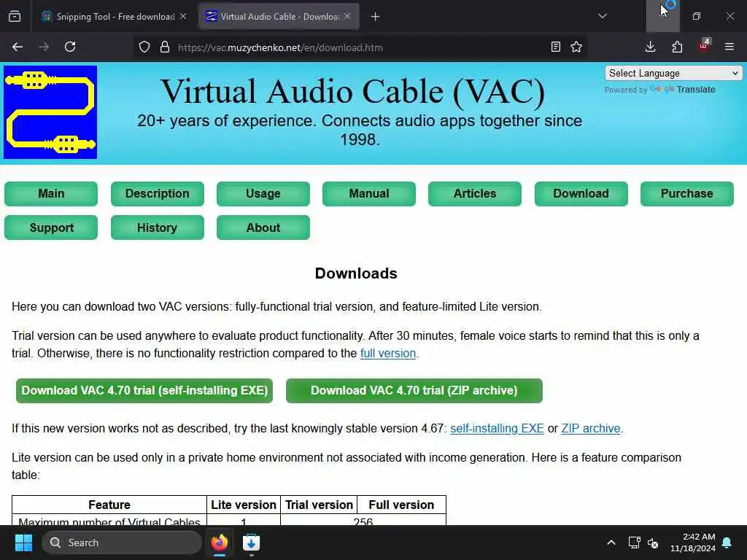The image size is (747, 560).
Task: Open the Firefox downloads panel
Action: [x=650, y=47]
